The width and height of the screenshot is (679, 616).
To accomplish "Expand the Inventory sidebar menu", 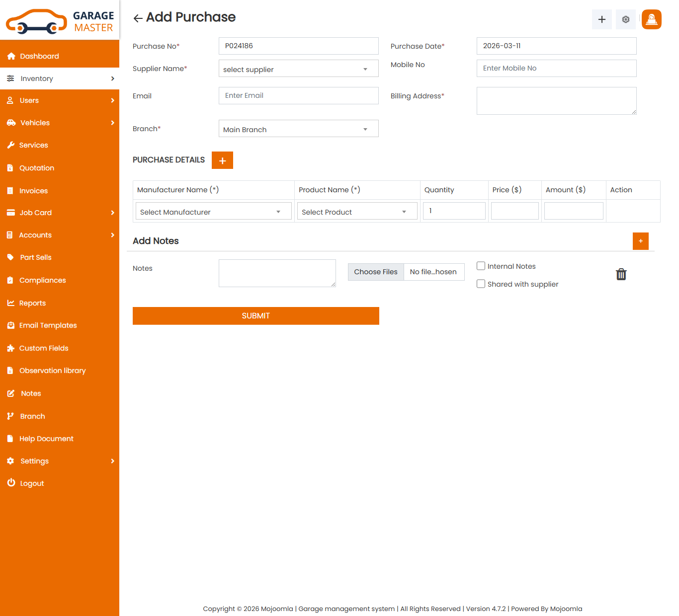I will (x=60, y=78).
